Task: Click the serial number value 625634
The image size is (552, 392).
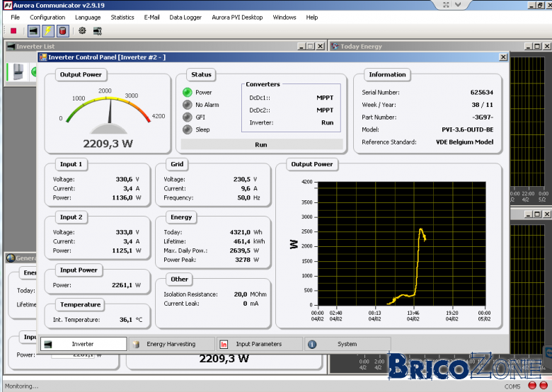Action: [482, 92]
